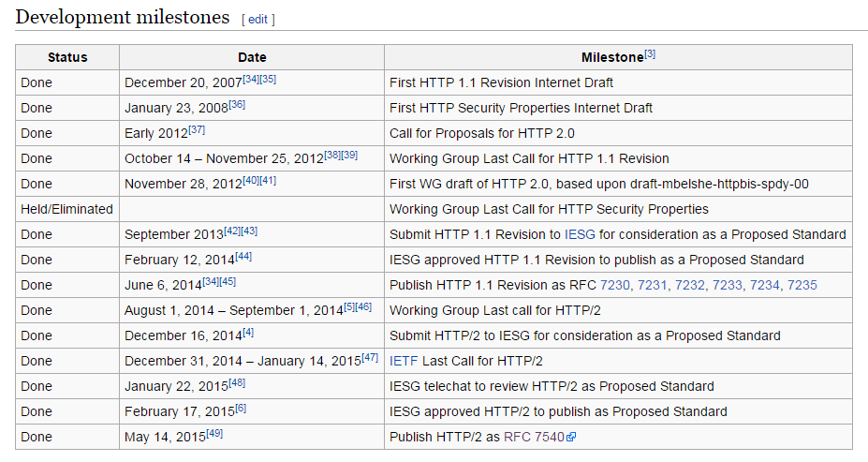Open RFC 7232 link
868x462 pixels.
[690, 285]
